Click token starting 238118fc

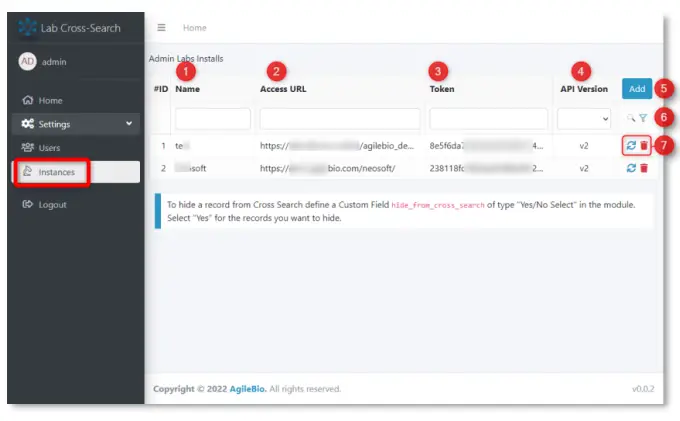click(486, 168)
